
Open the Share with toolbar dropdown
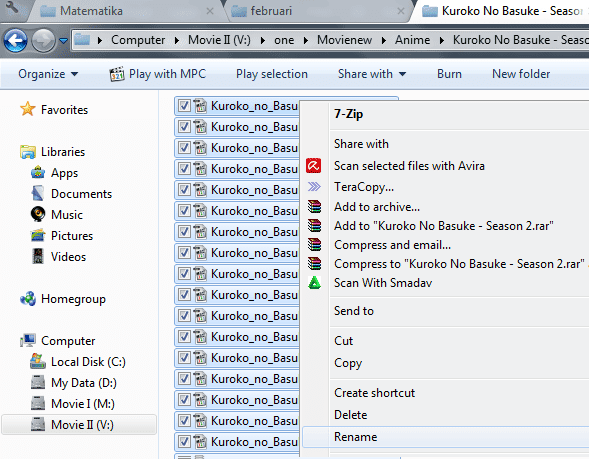(372, 74)
